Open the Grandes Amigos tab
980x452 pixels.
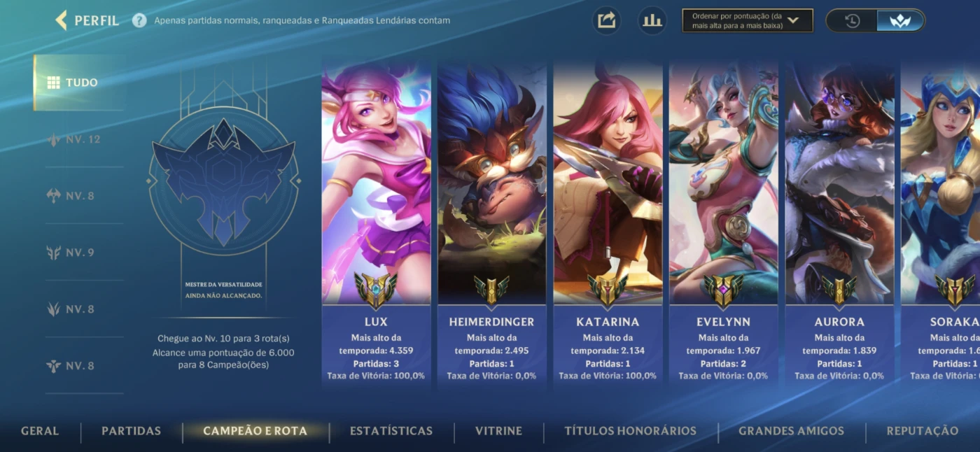pyautogui.click(x=791, y=431)
